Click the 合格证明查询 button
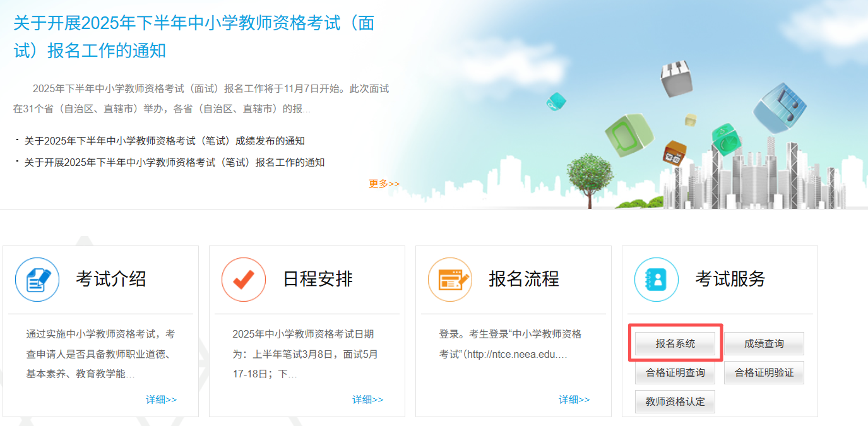 [675, 373]
